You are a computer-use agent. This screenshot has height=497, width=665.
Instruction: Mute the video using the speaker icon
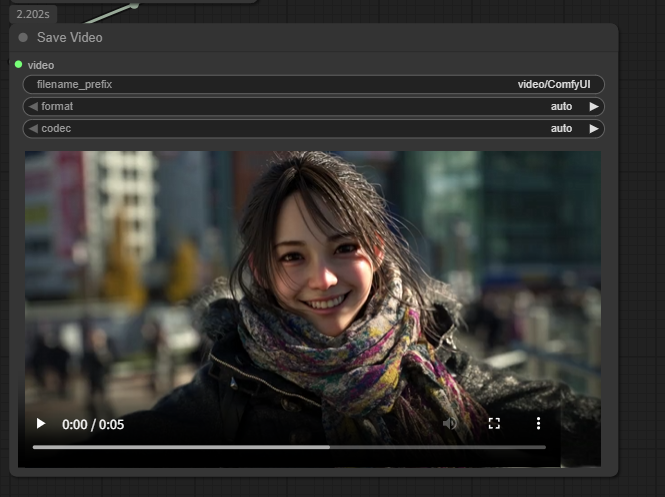[x=450, y=424]
